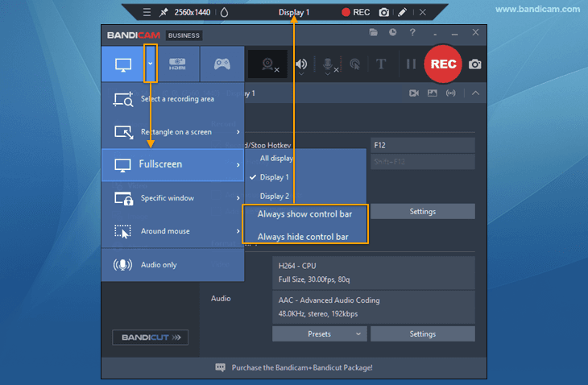588x385 pixels.
Task: Toggle microphone recording icon
Action: coord(328,64)
